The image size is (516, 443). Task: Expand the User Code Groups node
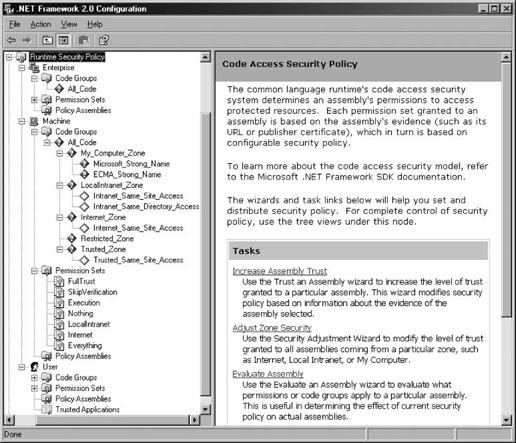coord(34,378)
